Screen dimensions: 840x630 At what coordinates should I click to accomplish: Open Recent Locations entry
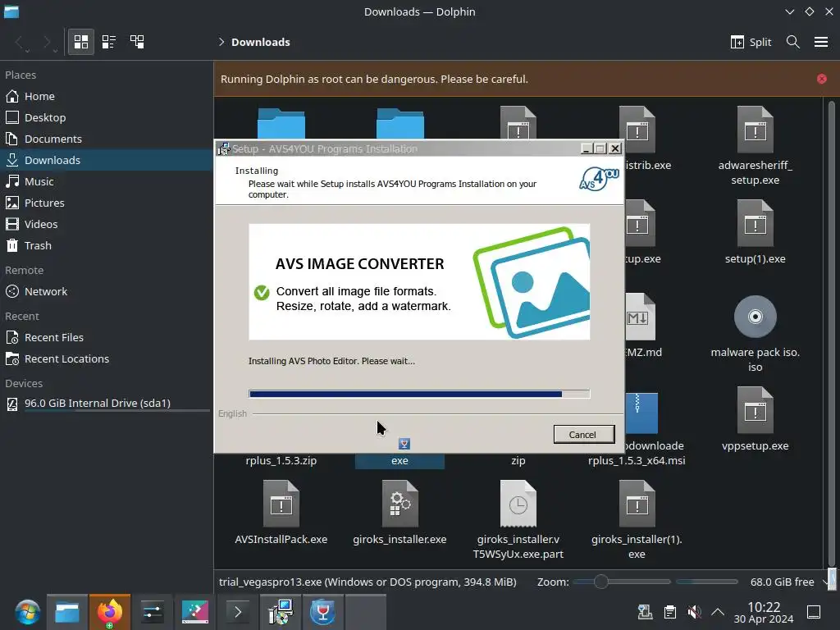point(107,359)
